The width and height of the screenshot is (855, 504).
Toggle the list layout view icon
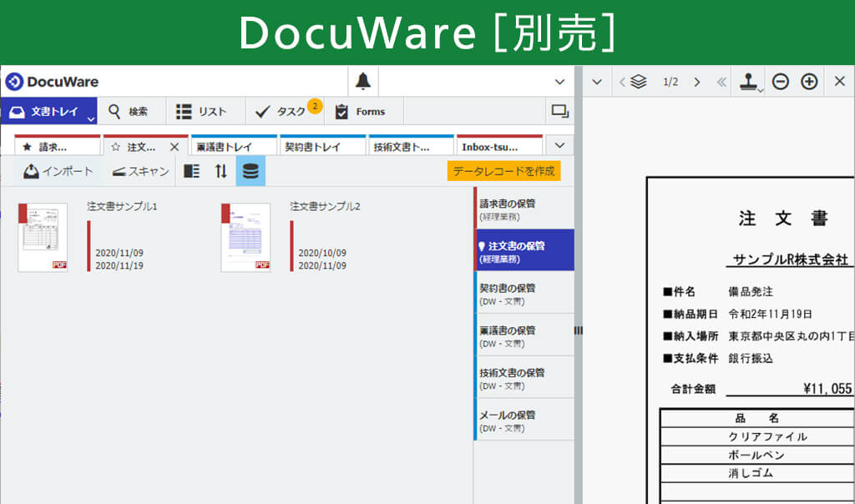(191, 171)
